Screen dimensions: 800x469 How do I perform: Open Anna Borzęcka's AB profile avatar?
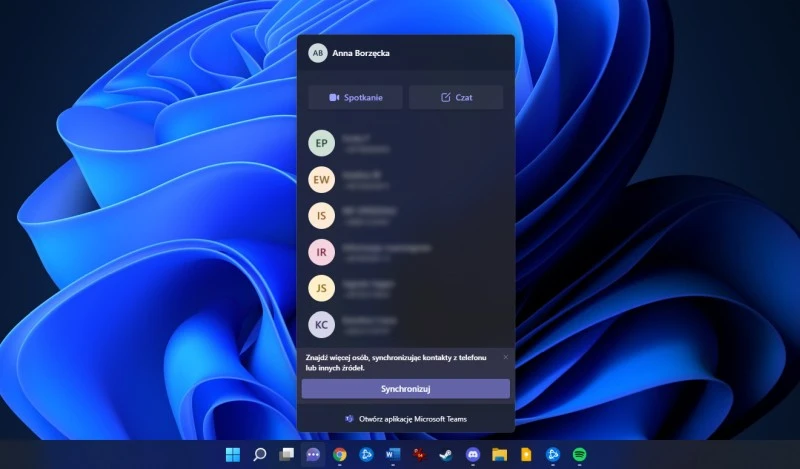(318, 53)
